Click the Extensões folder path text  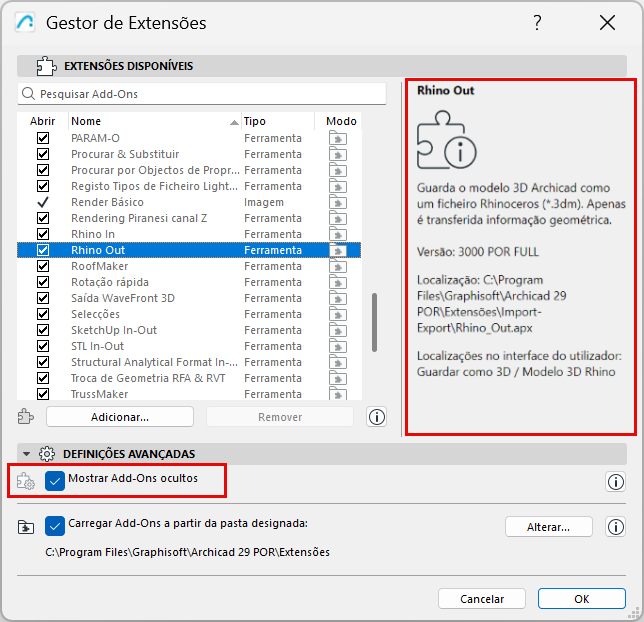point(187,552)
